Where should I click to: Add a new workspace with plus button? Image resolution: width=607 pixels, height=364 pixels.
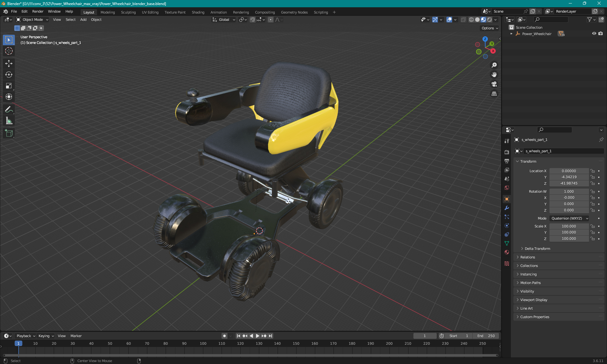pos(334,12)
